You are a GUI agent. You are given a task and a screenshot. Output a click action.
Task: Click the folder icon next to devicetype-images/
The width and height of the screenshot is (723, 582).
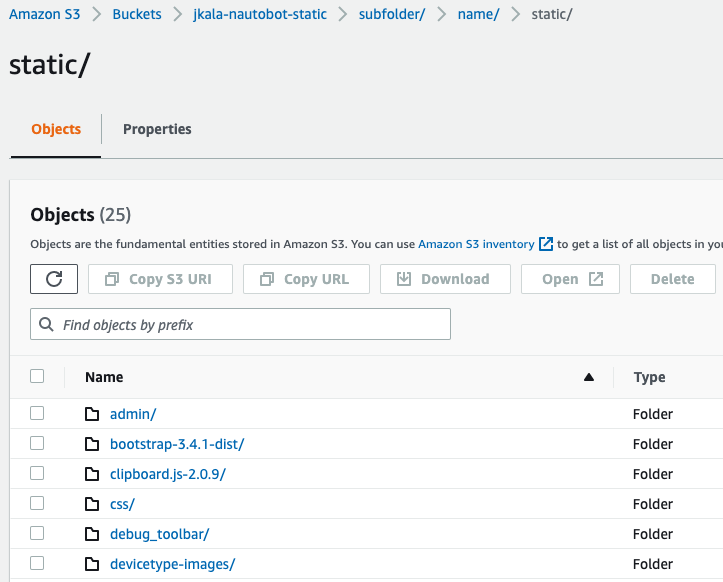(92, 564)
